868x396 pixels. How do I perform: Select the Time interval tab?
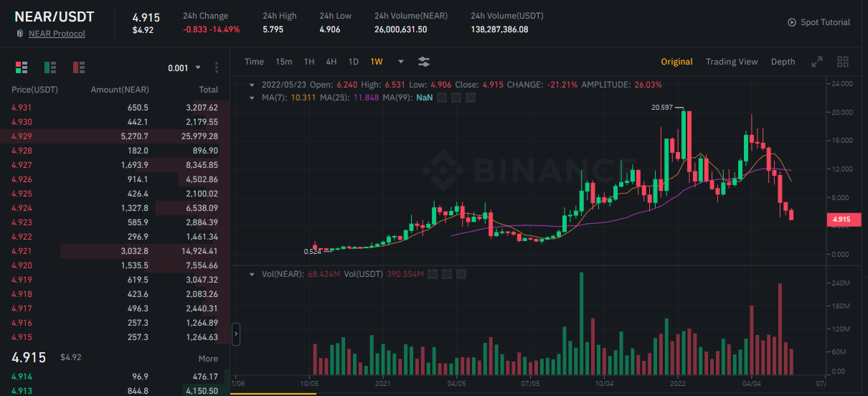click(x=254, y=62)
